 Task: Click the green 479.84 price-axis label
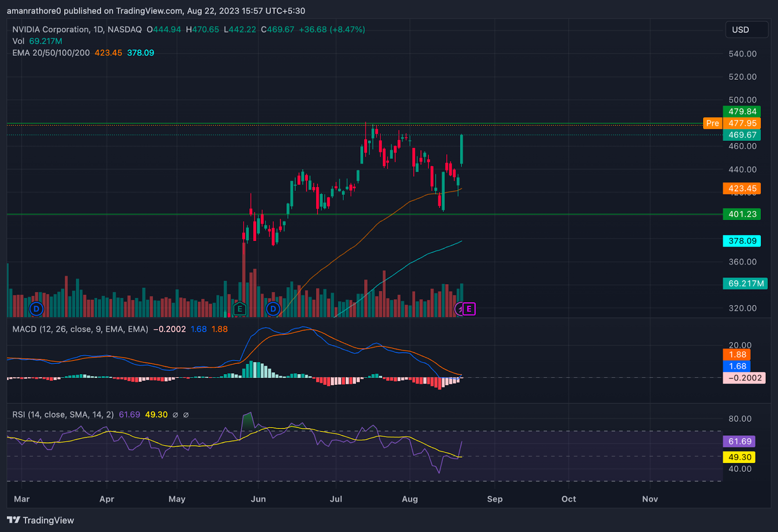tap(742, 112)
